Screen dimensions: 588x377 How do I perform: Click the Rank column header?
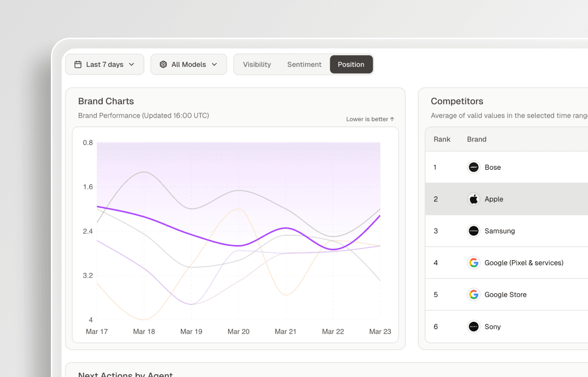pyautogui.click(x=442, y=139)
